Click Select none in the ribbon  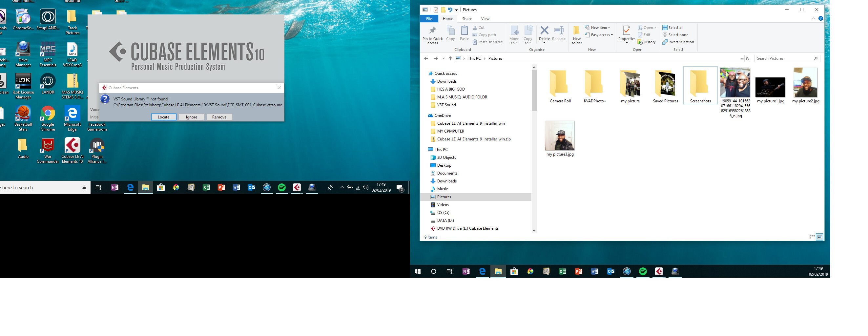point(675,35)
